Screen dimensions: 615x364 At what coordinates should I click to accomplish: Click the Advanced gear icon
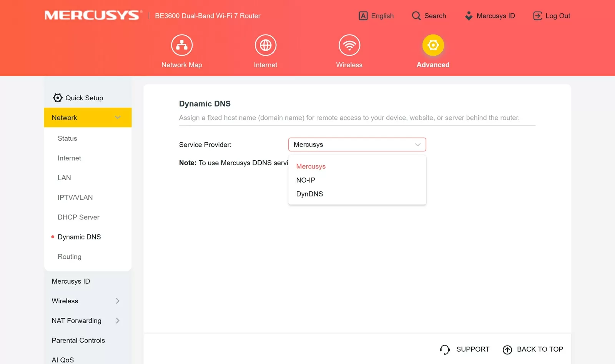click(433, 45)
